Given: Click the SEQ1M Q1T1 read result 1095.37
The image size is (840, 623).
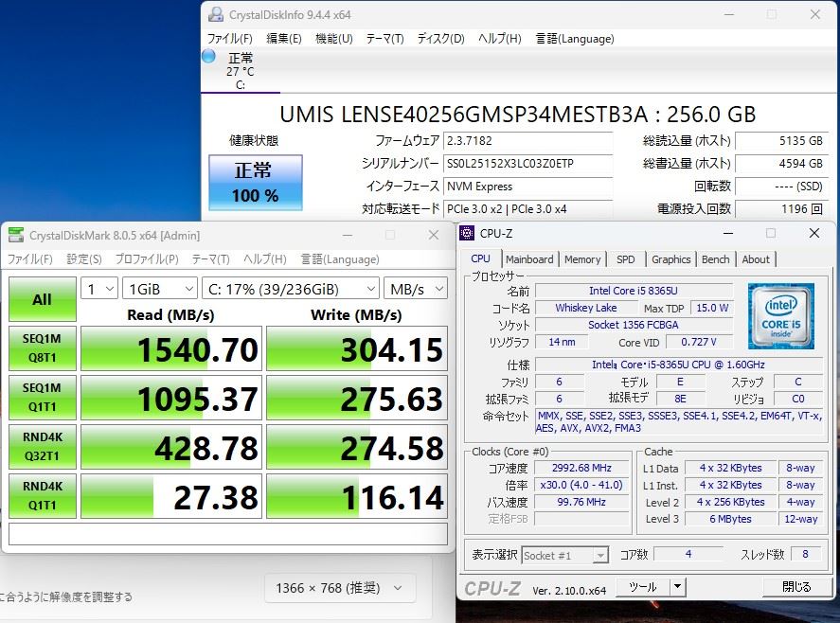Looking at the screenshot, I should click(x=171, y=398).
